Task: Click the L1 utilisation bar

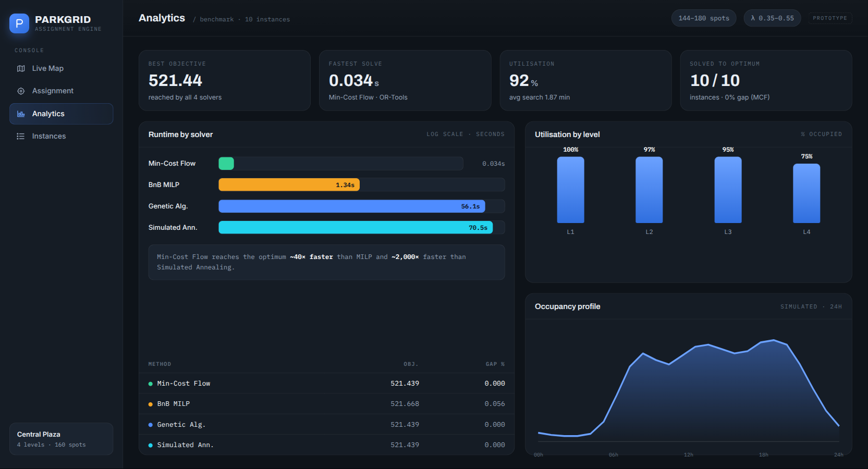Action: point(570,190)
